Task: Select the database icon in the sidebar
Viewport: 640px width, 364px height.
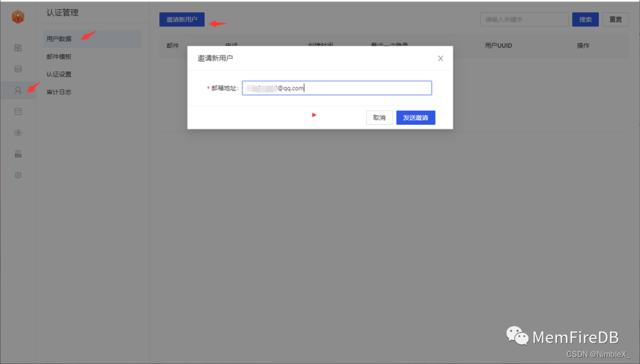Action: 18,69
